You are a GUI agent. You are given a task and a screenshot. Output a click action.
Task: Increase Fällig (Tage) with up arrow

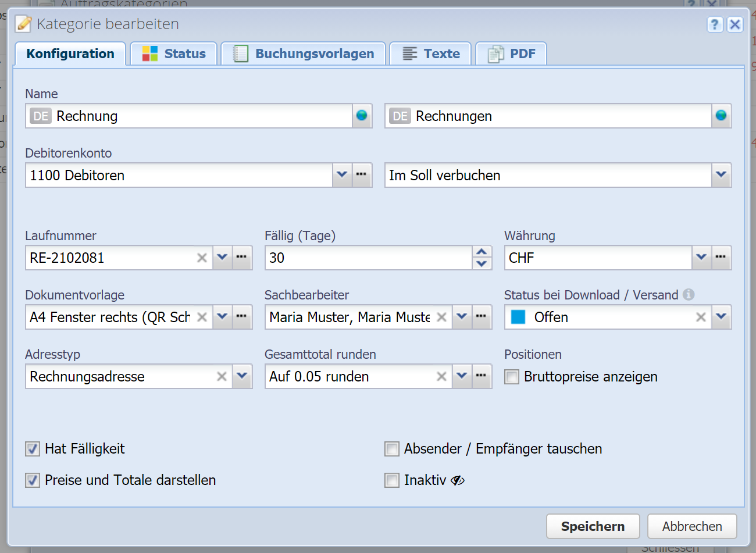pyautogui.click(x=482, y=252)
